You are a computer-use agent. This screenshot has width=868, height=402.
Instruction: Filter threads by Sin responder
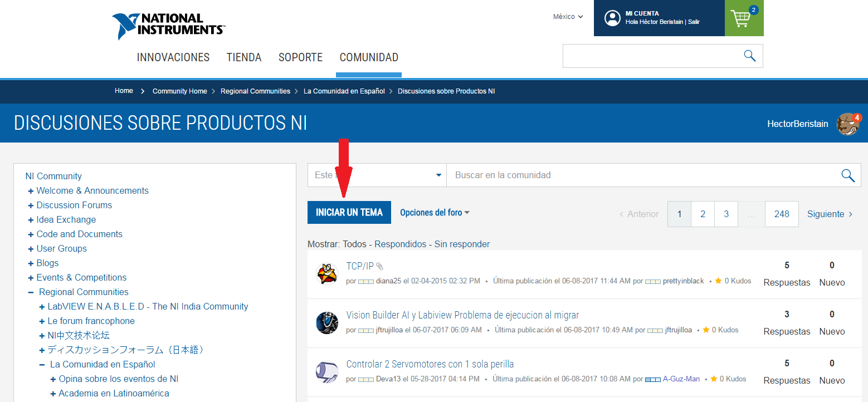coord(462,244)
